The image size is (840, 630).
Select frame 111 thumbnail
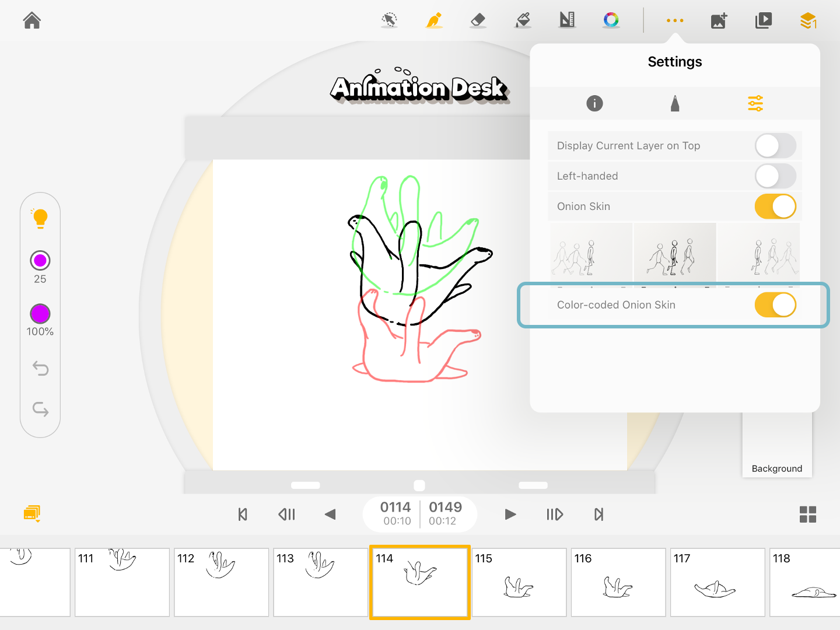tap(123, 582)
